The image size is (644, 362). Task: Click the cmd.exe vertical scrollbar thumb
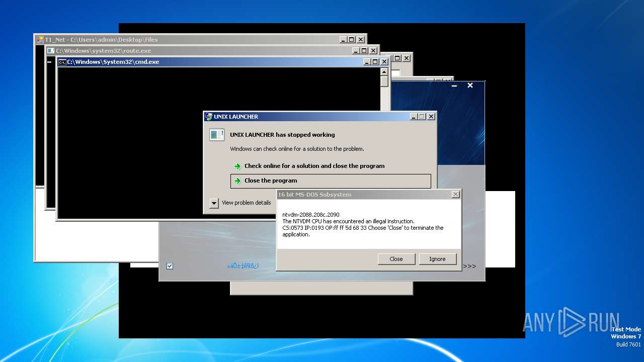[x=384, y=81]
